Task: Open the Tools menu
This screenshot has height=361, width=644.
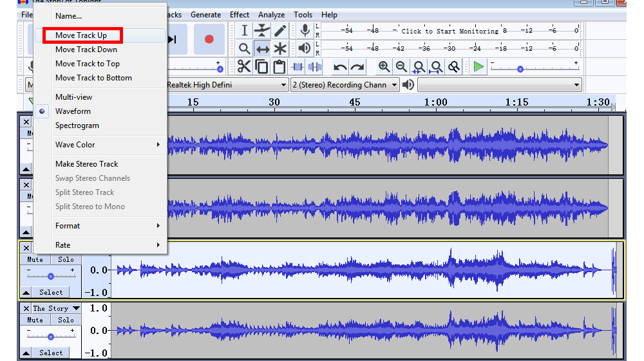Action: [303, 15]
